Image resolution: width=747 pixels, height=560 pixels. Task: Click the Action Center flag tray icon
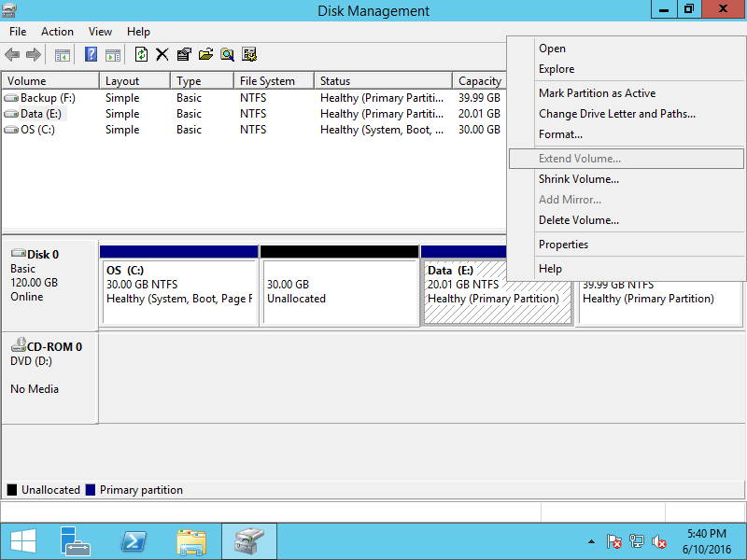[613, 541]
